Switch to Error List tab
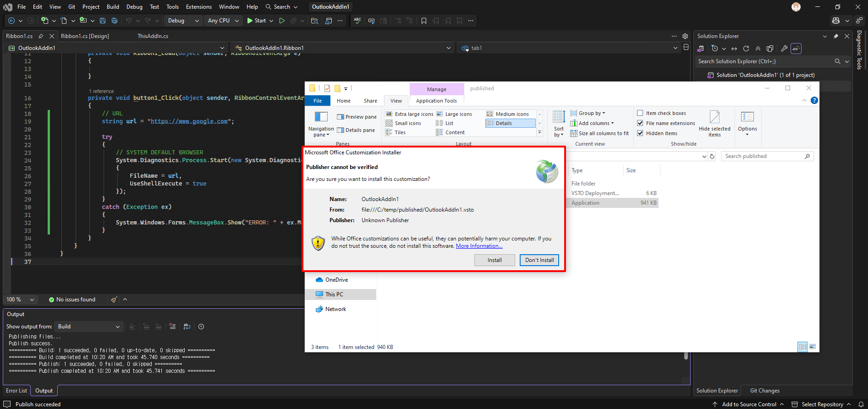Image resolution: width=868 pixels, height=409 pixels. click(16, 391)
